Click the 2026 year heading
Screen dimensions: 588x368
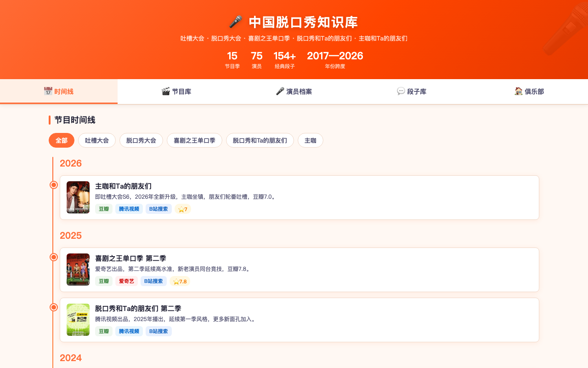click(71, 163)
